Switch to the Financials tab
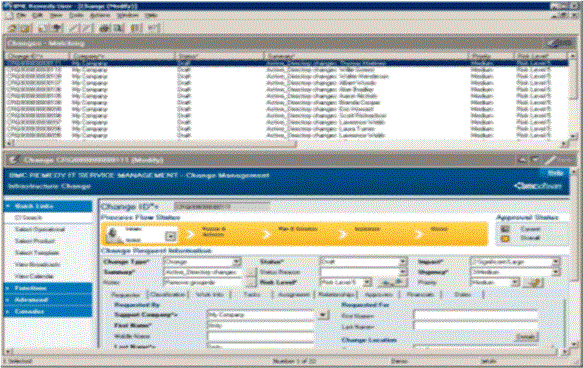 tap(420, 294)
